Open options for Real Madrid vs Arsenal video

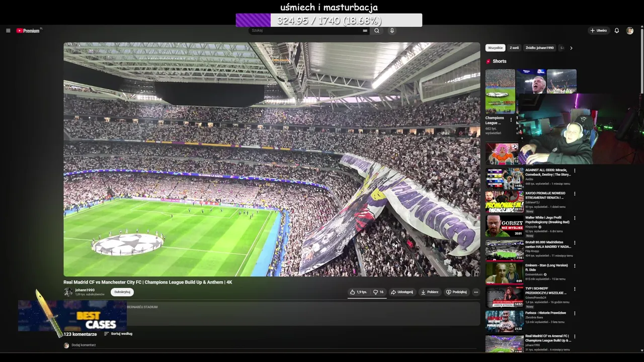pos(575,336)
